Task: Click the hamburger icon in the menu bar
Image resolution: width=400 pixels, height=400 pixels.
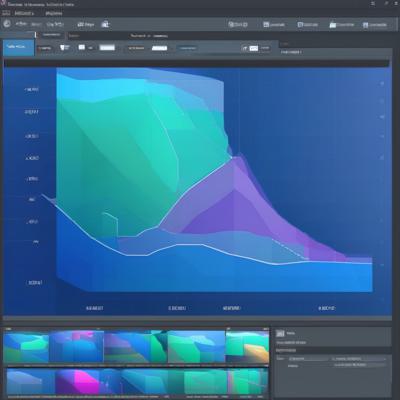Action: tap(6, 13)
